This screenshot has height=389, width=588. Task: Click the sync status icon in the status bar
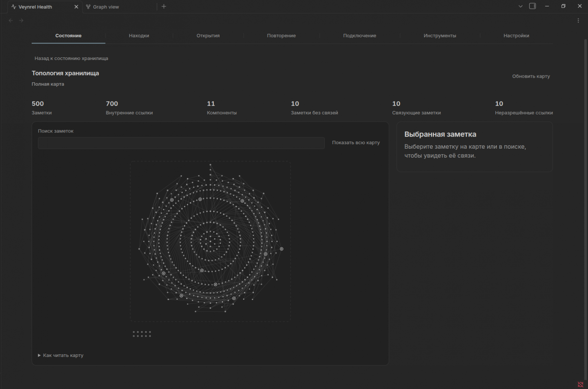click(580, 384)
